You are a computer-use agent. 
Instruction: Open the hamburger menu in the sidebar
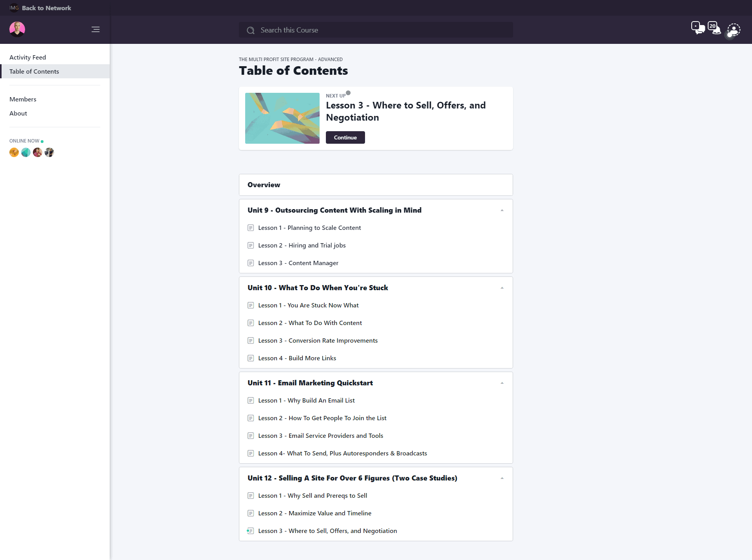coord(95,29)
